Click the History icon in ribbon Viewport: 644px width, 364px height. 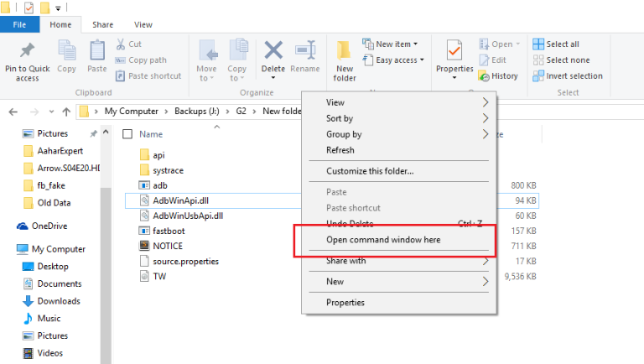point(498,75)
